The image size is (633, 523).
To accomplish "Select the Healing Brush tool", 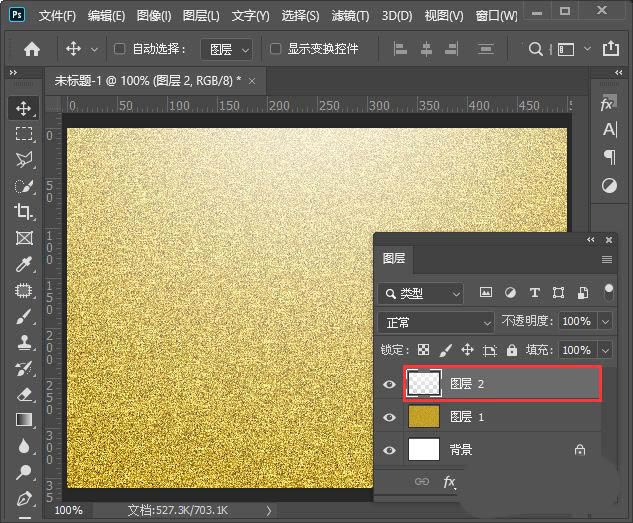I will [24, 290].
